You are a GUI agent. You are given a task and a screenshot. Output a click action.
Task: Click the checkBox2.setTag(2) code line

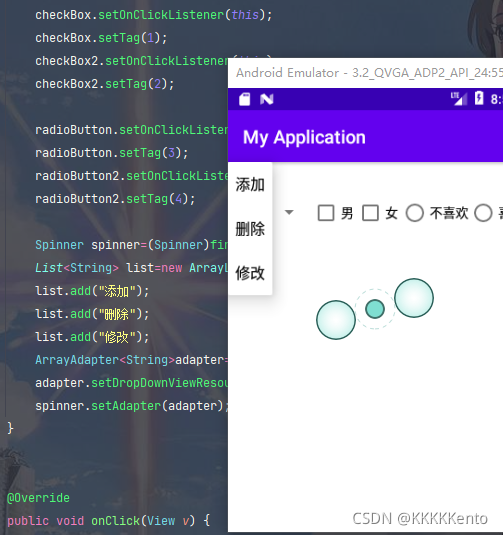pos(105,84)
